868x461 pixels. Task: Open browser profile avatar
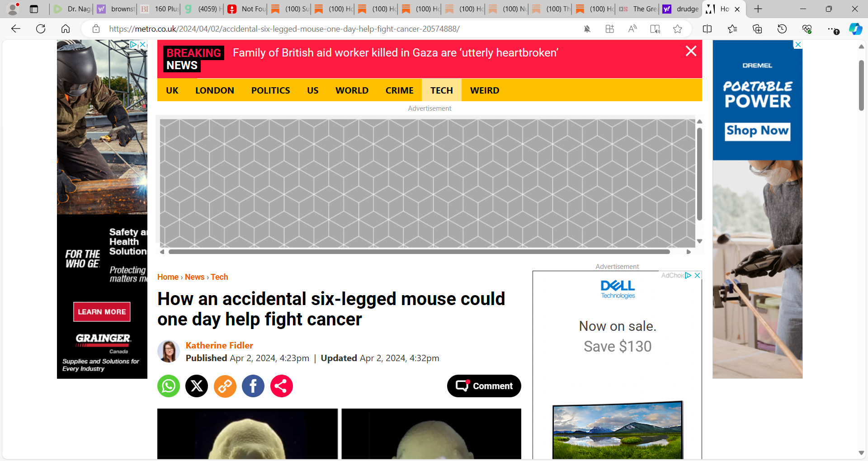(x=14, y=9)
